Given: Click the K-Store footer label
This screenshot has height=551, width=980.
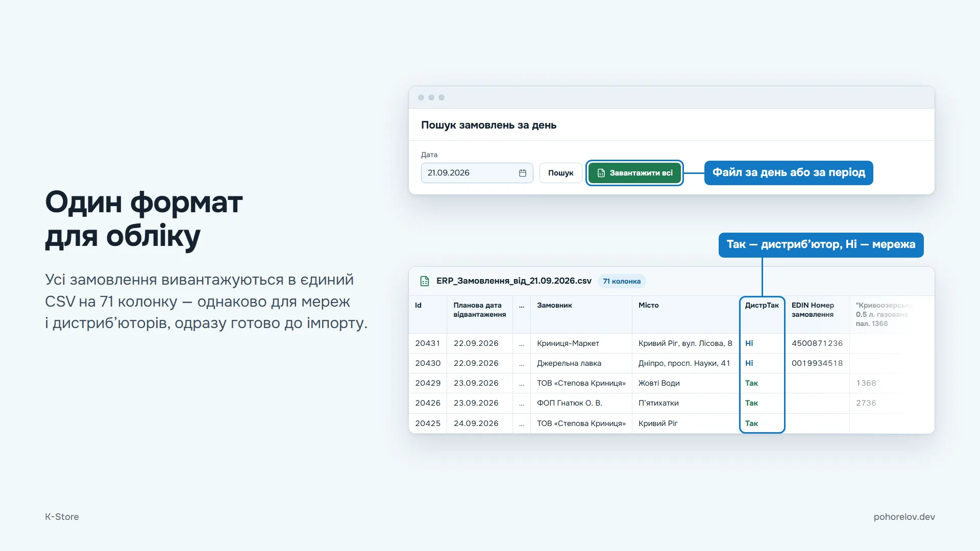Looking at the screenshot, I should click(x=62, y=517).
